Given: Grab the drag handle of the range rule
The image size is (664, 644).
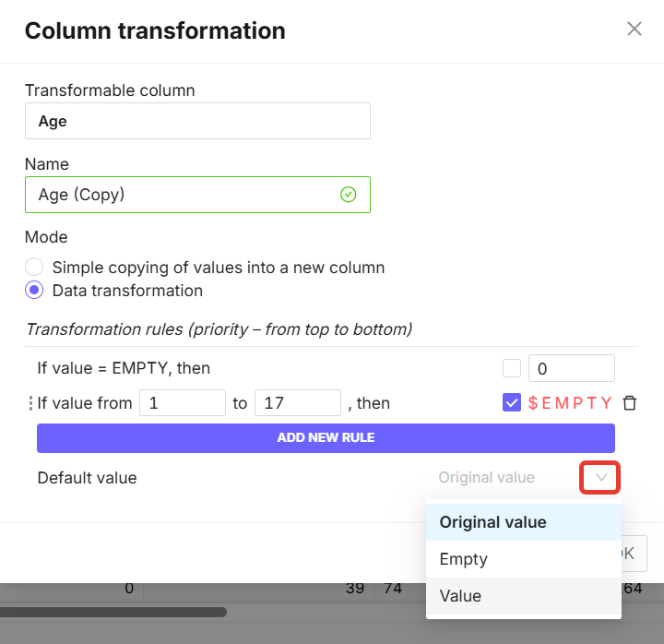Looking at the screenshot, I should tap(30, 403).
